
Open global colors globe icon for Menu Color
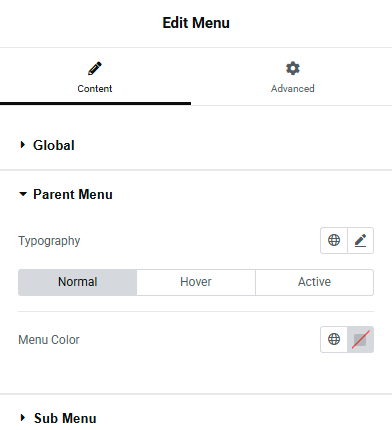pos(334,339)
